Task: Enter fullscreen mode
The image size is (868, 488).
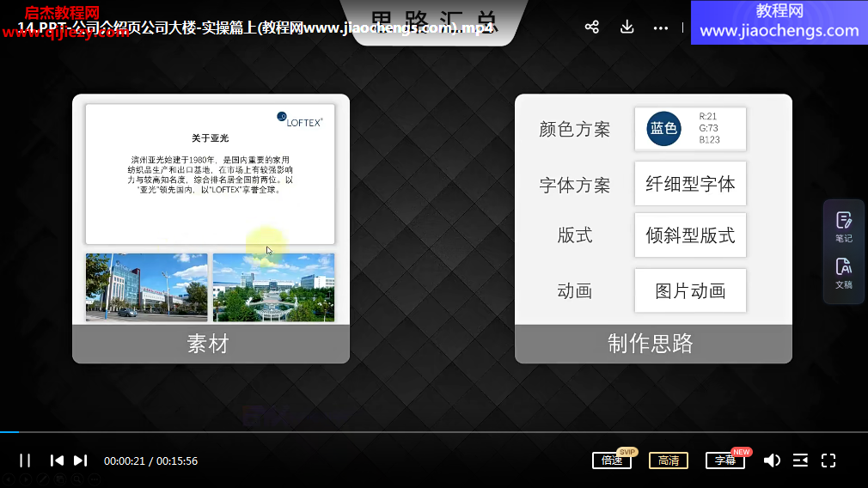Action: point(828,461)
